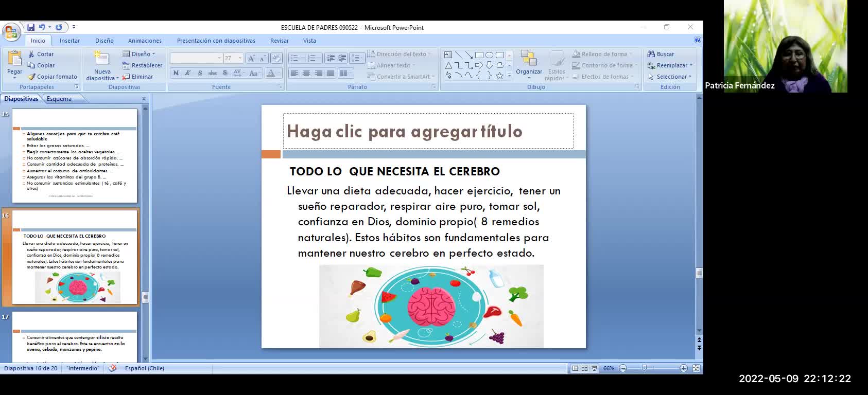Pick the isosceles triangle shape
Image resolution: width=868 pixels, height=395 pixels.
[448, 65]
